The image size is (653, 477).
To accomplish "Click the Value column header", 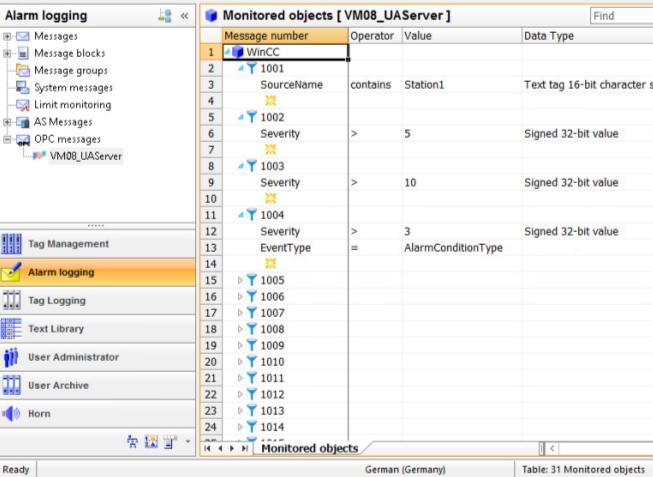I will (x=462, y=36).
